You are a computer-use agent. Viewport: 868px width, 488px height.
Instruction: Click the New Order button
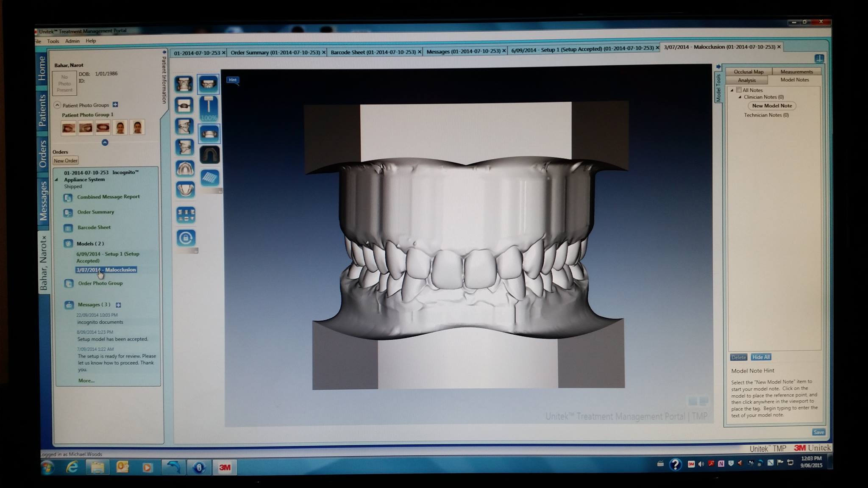[66, 161]
